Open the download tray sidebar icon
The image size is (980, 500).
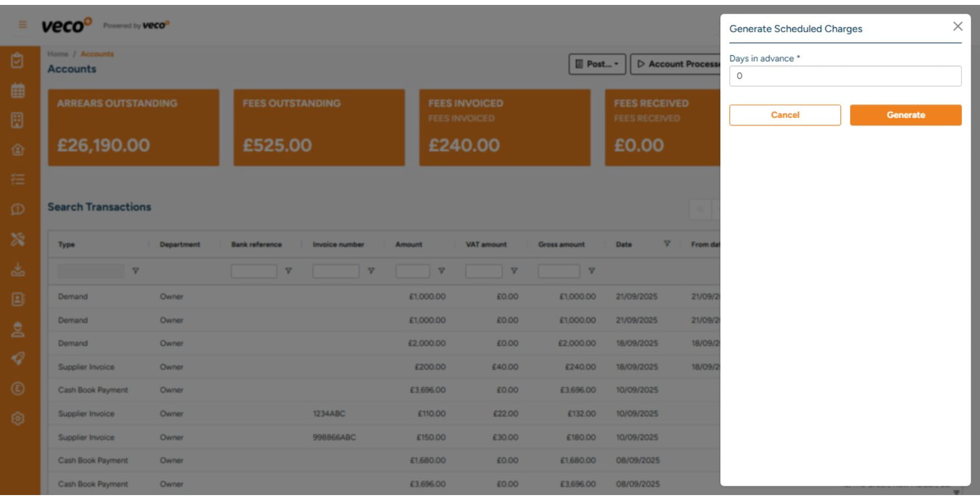(x=18, y=269)
